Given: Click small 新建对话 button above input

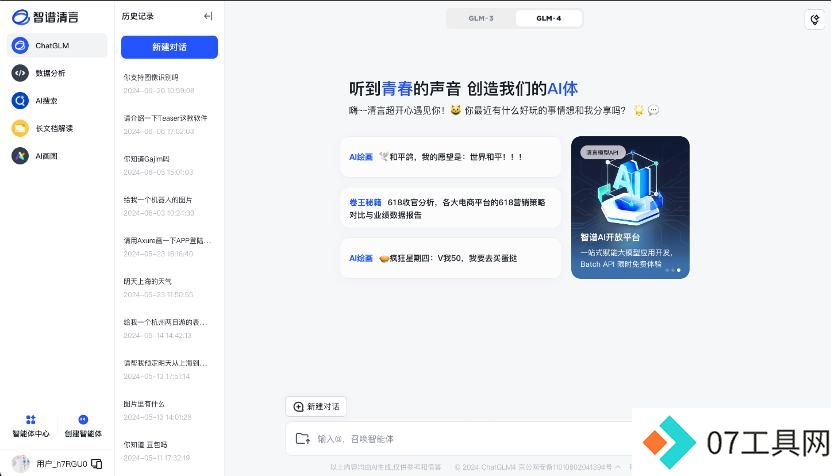Looking at the screenshot, I should coord(316,406).
